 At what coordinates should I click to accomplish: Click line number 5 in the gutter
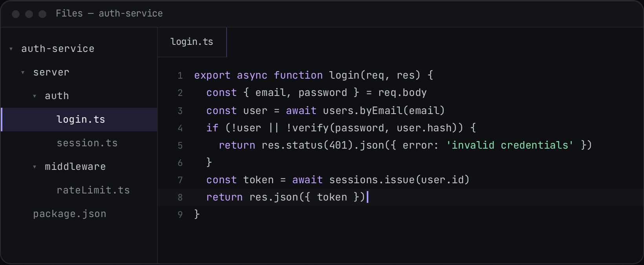coord(180,145)
